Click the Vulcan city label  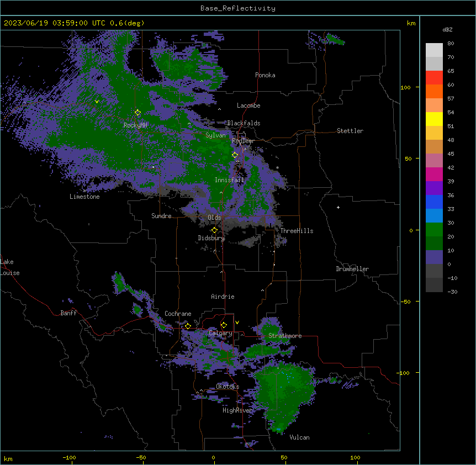point(300,437)
